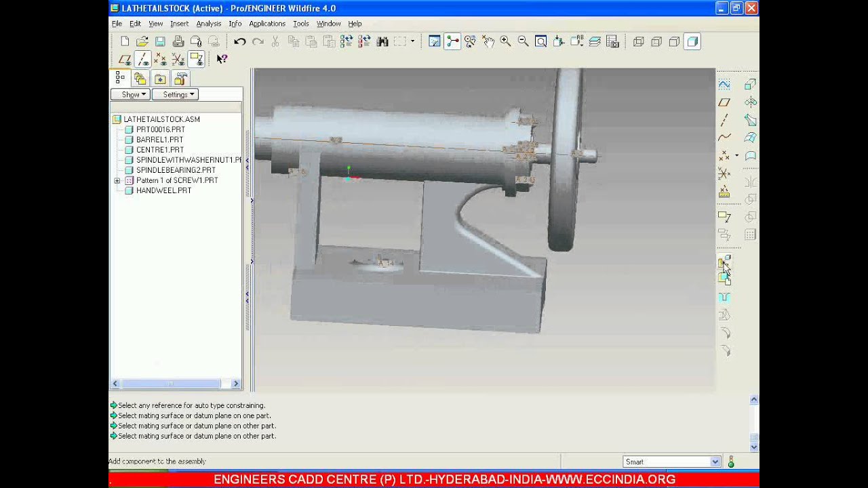Screen dimensions: 868x488
Task: Click the model tree scroll right arrow
Action: [236, 384]
